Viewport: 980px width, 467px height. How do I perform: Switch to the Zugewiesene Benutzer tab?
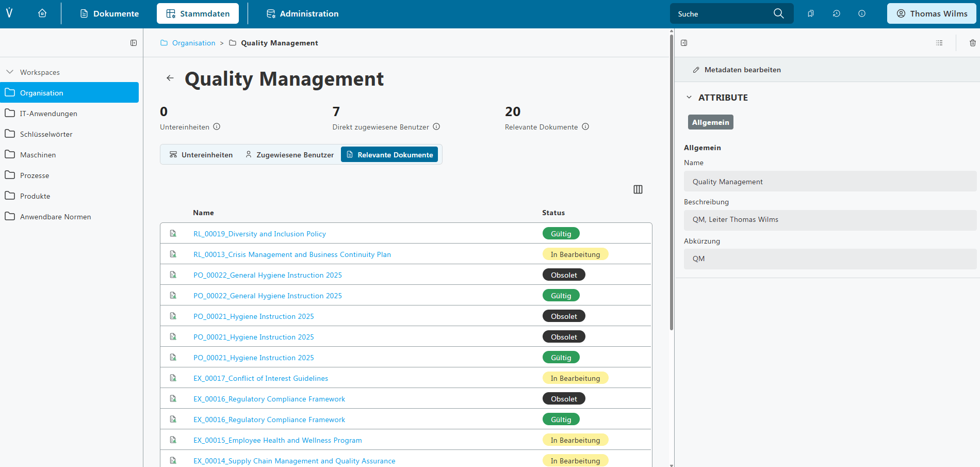click(x=289, y=155)
